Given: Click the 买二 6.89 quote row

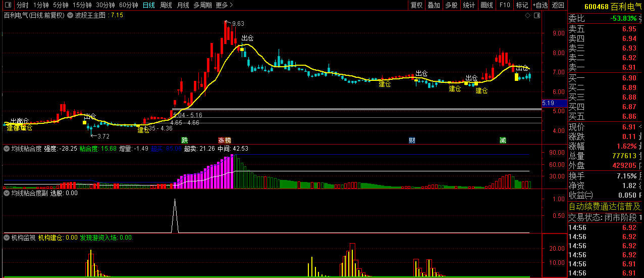Looking at the screenshot, I should pyautogui.click(x=606, y=87).
